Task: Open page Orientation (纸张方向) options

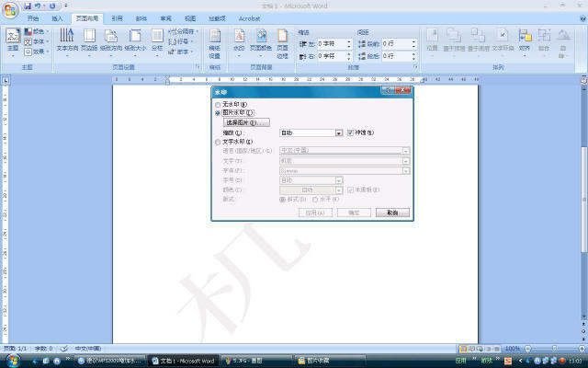Action: pos(111,42)
